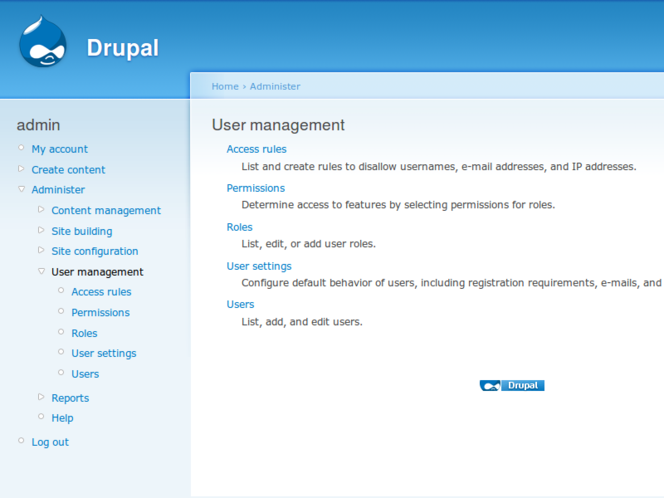
Task: Click the Drupal droplet logo in header
Action: (x=43, y=42)
